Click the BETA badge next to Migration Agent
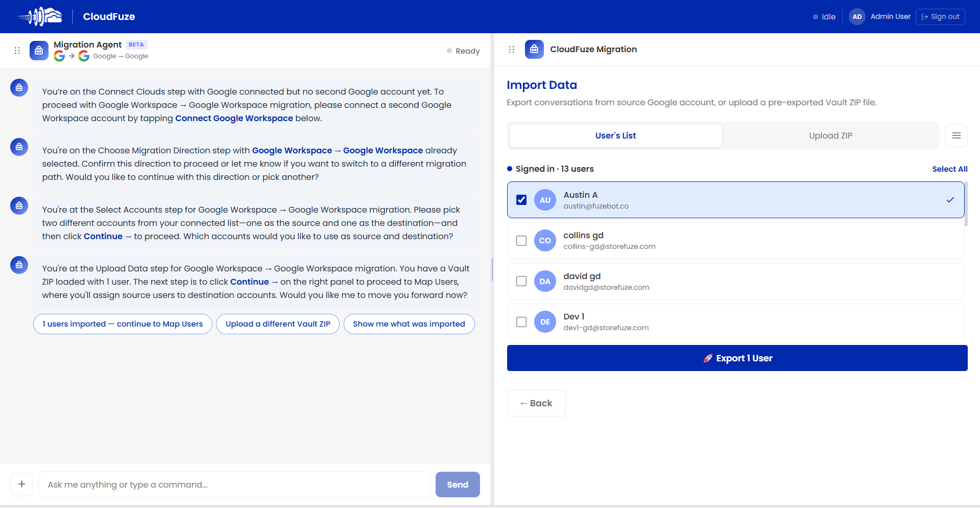 pyautogui.click(x=136, y=44)
